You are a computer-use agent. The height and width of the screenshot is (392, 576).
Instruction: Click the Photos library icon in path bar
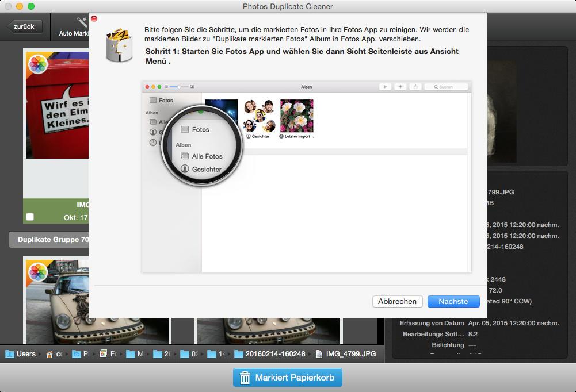click(x=104, y=354)
